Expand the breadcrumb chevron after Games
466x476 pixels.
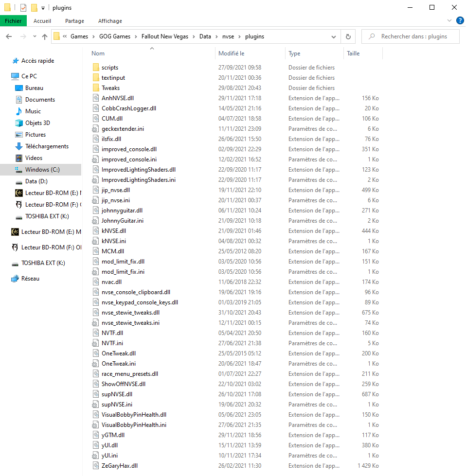[93, 37]
